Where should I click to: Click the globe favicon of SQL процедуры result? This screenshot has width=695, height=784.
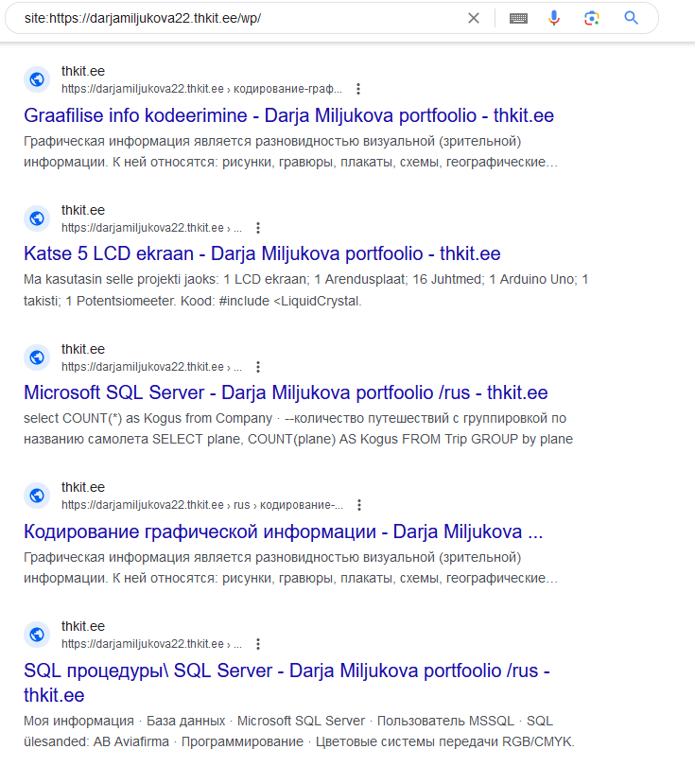tap(37, 635)
